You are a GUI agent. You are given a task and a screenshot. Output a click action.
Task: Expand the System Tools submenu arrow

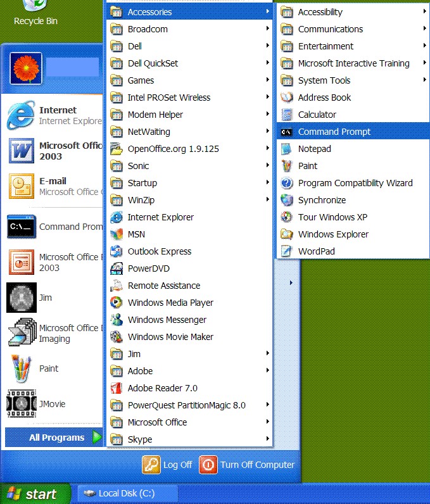tap(425, 79)
